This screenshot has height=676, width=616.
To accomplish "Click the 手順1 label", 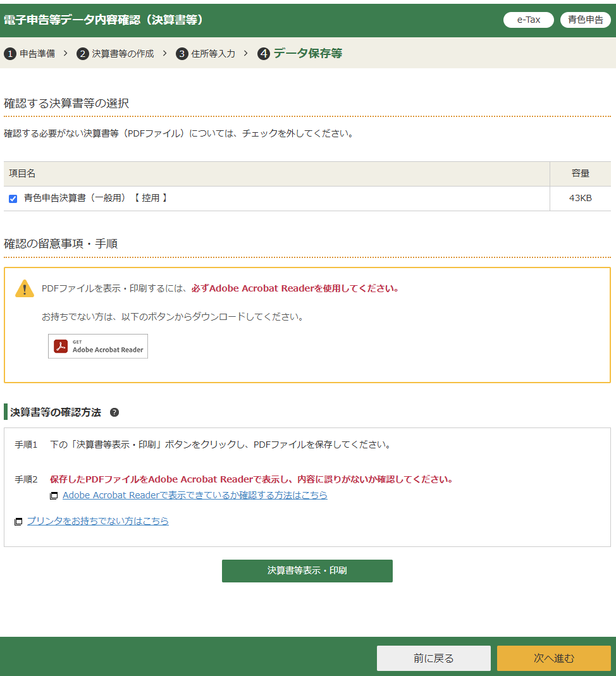I will coord(27,445).
